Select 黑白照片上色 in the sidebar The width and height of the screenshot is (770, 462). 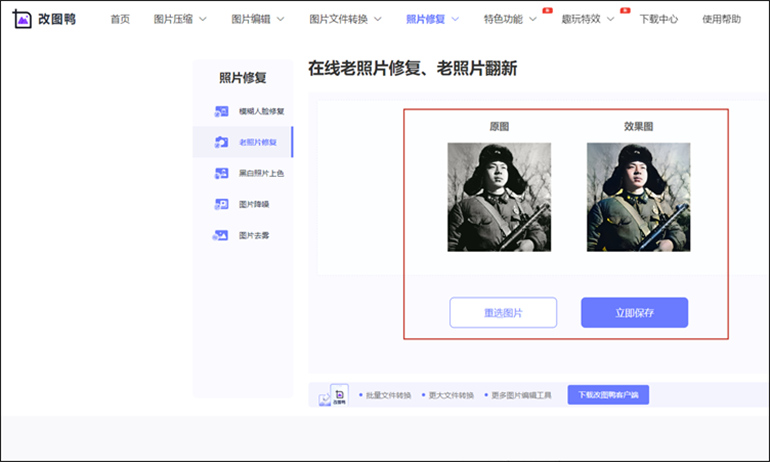(x=261, y=173)
